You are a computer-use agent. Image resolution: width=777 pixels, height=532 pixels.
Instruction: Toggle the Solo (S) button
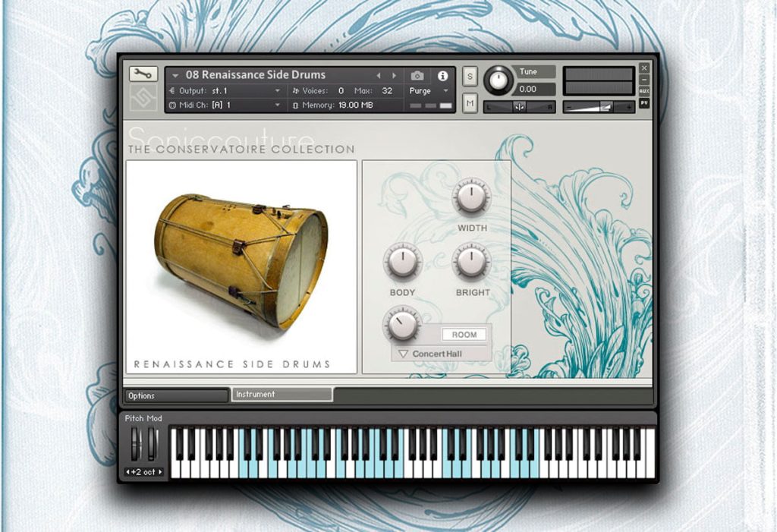(x=470, y=77)
